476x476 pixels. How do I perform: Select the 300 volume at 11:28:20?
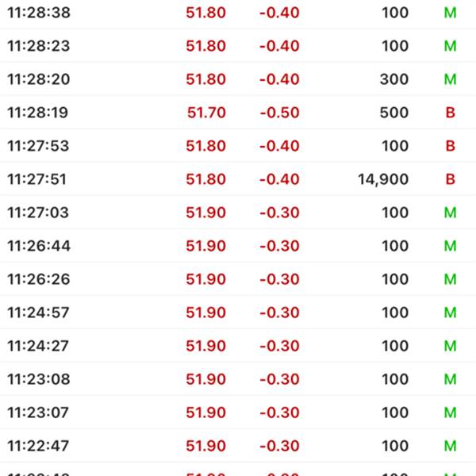[393, 79]
